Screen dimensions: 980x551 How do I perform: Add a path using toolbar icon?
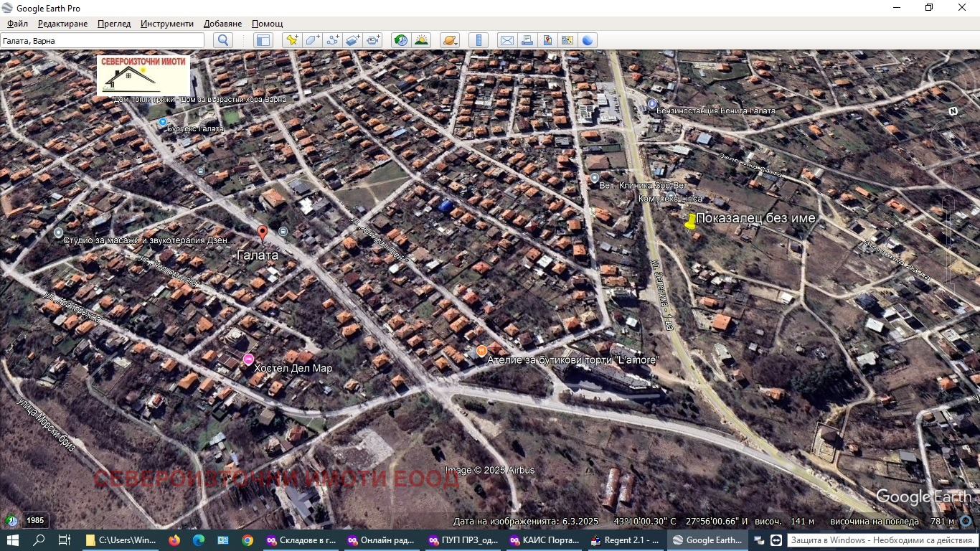pos(332,40)
